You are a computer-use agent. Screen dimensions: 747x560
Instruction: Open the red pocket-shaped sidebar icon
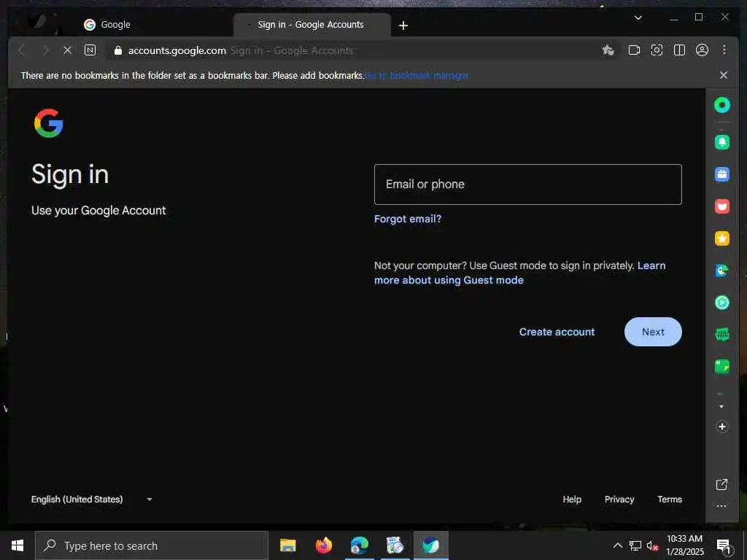coord(721,206)
